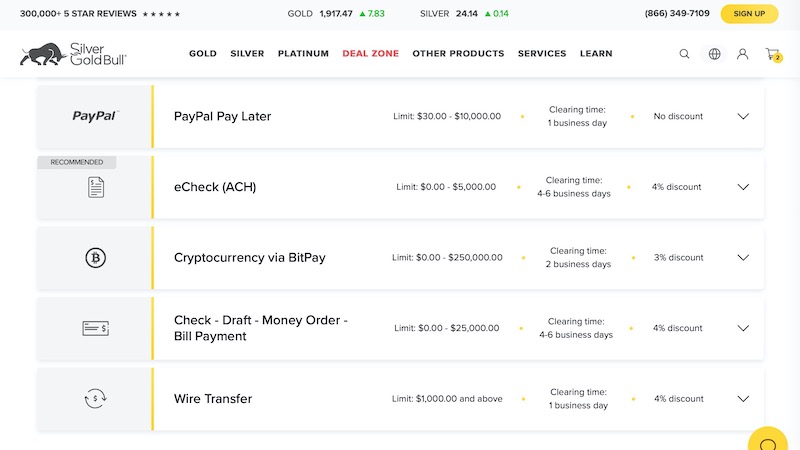This screenshot has width=800, height=450.
Task: Click 'Limit: $0.00 - $25,000.00' text
Action: pyautogui.click(x=446, y=328)
